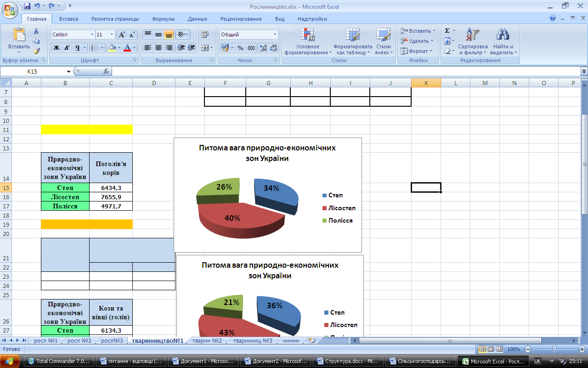Apply the yellow fill color bucket
This screenshot has width=588, height=368.
(112, 48)
